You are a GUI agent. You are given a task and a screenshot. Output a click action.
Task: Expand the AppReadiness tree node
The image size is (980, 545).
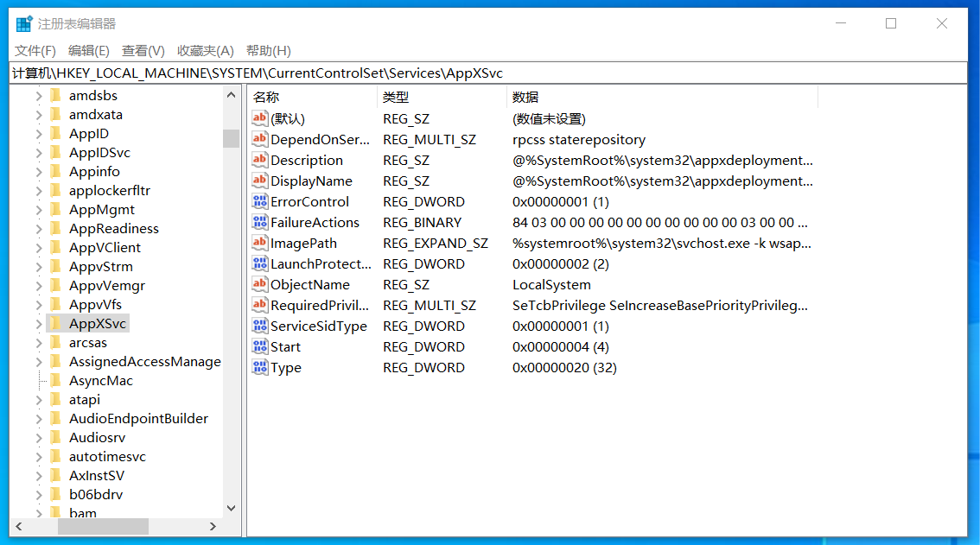coord(39,229)
